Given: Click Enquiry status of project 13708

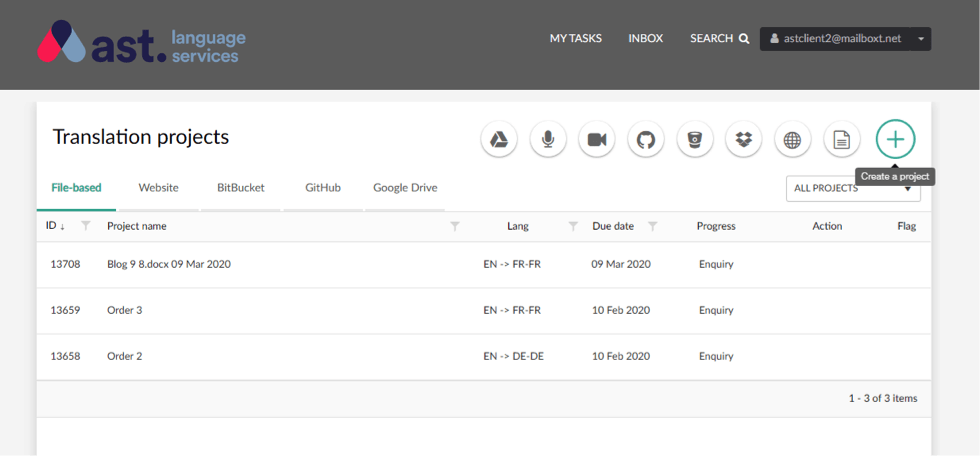Looking at the screenshot, I should pyautogui.click(x=716, y=264).
